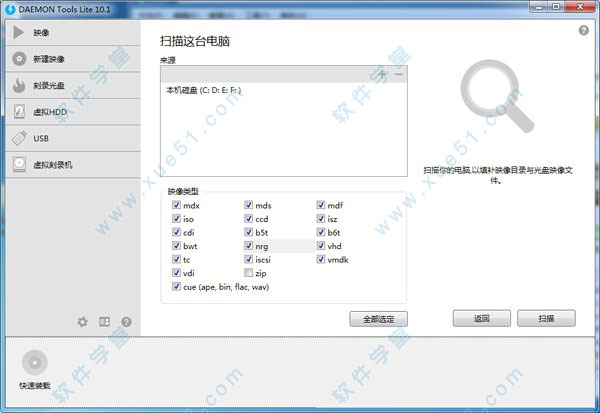Click the 返回 back button
This screenshot has height=413, width=600.
point(482,318)
